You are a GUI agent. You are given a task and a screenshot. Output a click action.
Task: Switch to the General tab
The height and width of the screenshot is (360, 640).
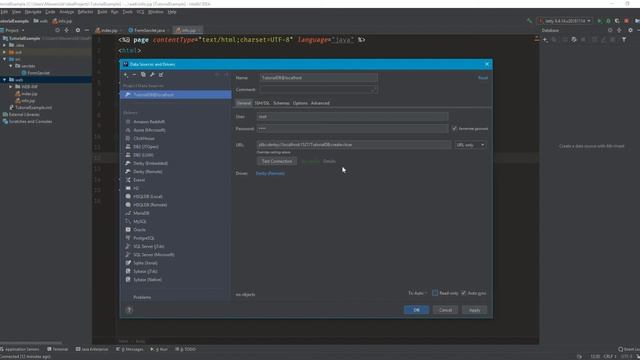tap(244, 103)
